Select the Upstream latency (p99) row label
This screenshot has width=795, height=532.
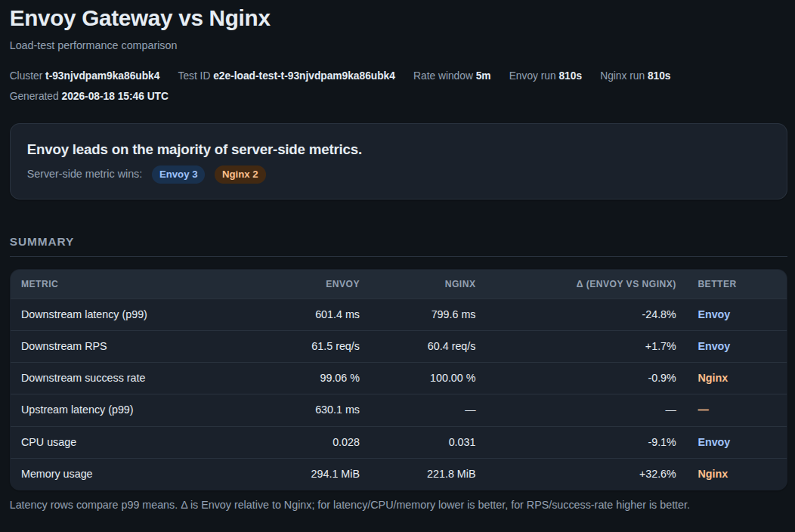click(78, 410)
